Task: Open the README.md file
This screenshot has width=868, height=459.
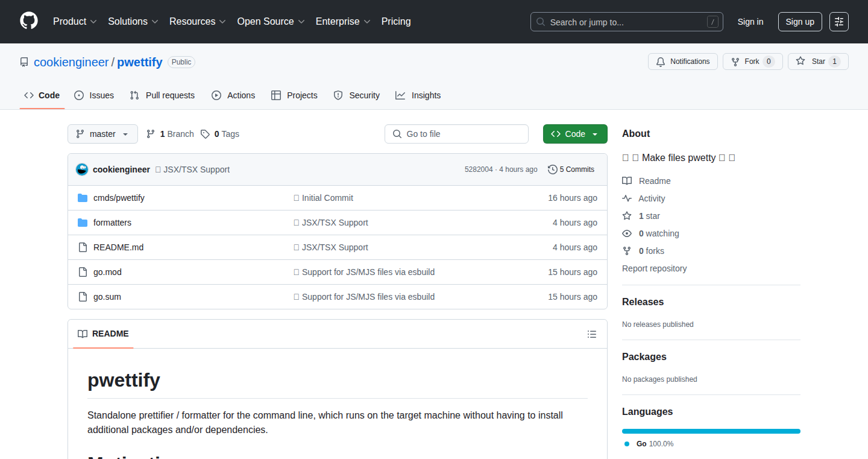Action: pos(118,247)
